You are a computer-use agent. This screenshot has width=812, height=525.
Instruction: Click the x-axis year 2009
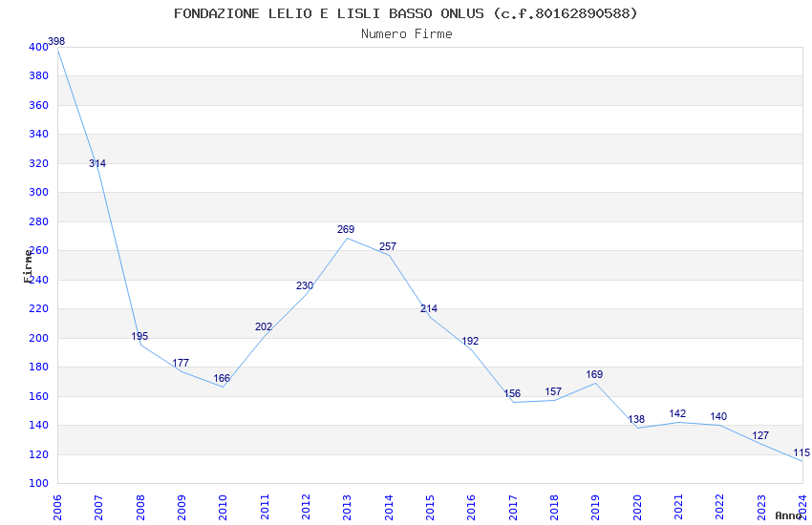(x=182, y=508)
